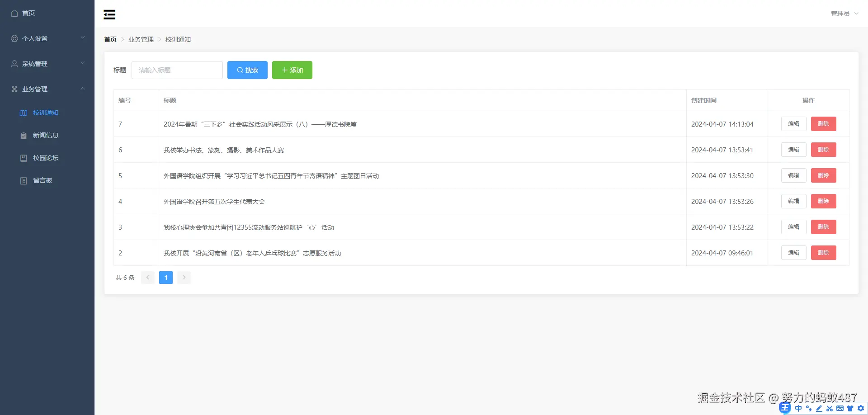Open 校园论坛 from the sidebar
868x415 pixels.
(x=45, y=158)
